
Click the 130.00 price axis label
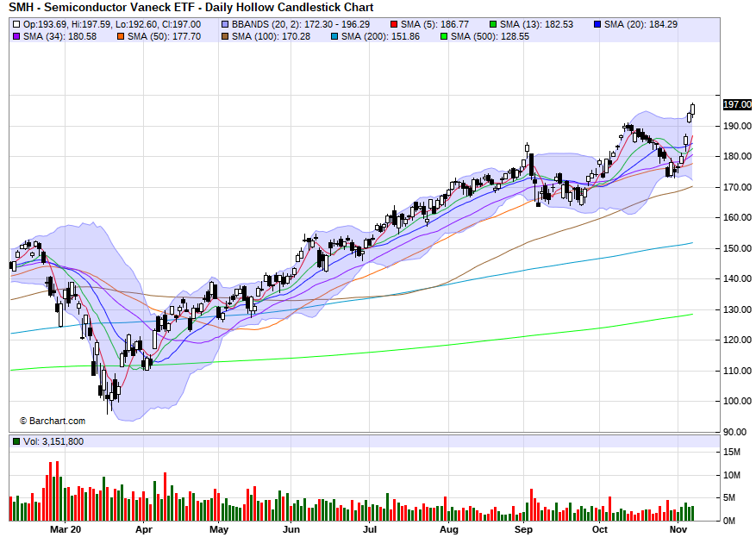coord(737,309)
